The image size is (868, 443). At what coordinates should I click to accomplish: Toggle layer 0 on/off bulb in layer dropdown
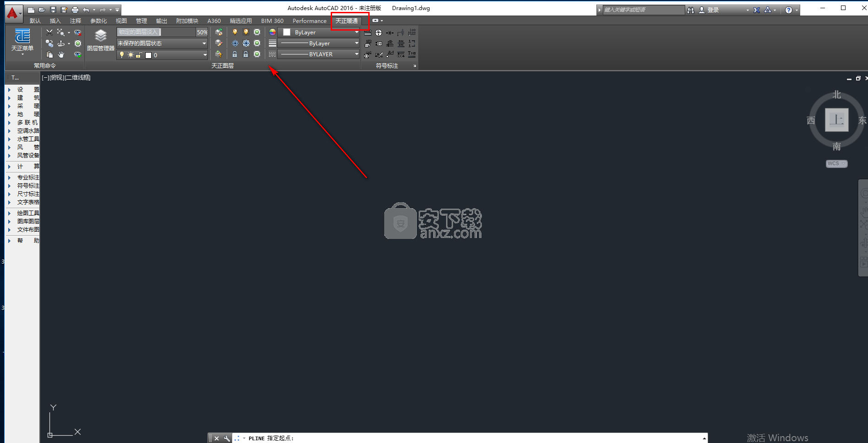point(122,55)
